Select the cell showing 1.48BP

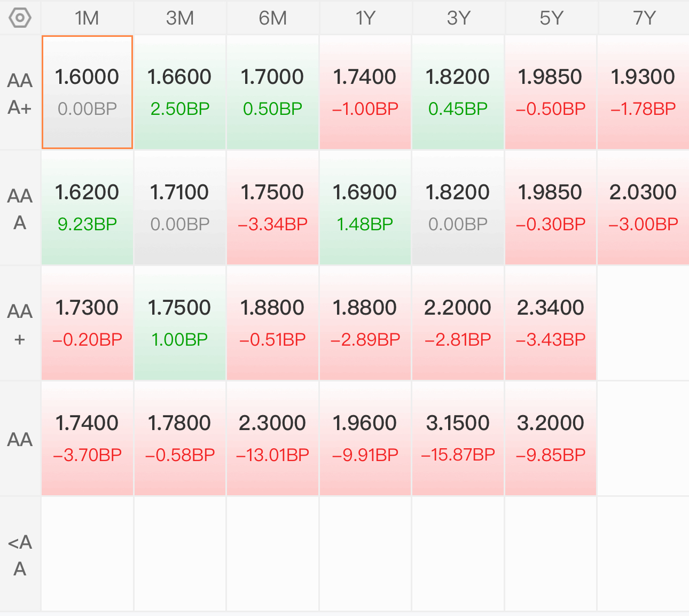tap(365, 208)
